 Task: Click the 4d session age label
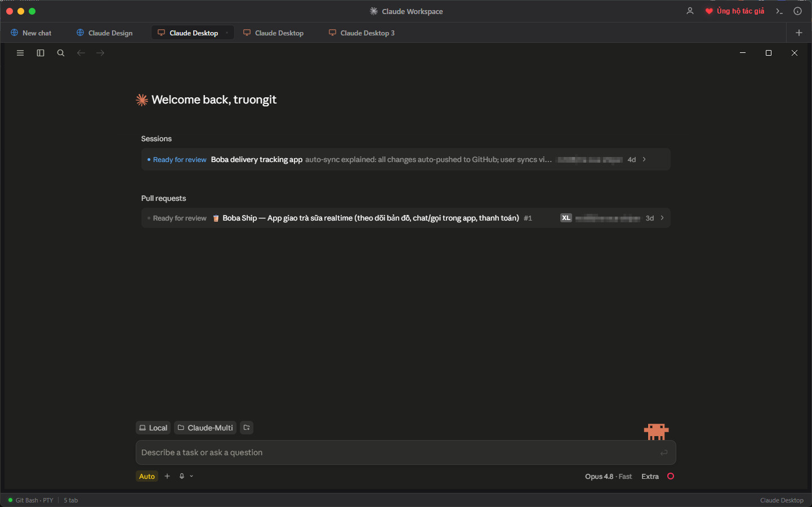pos(632,160)
